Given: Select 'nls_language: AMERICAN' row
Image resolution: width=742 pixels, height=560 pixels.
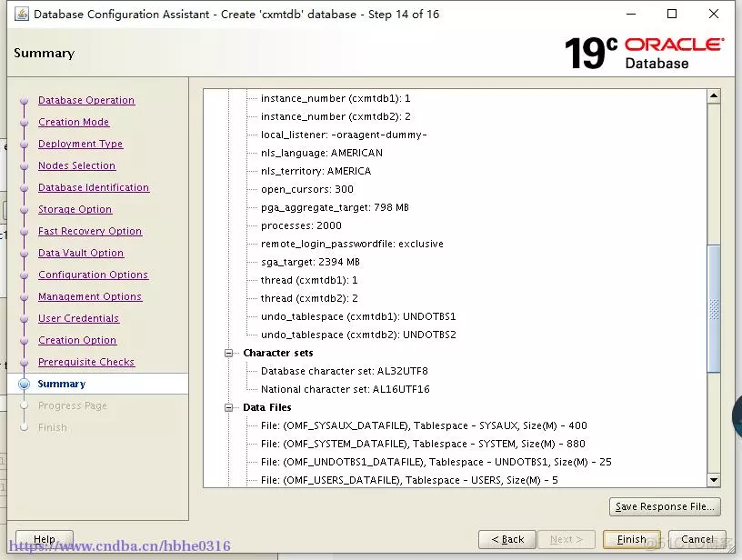Looking at the screenshot, I should click(x=322, y=153).
